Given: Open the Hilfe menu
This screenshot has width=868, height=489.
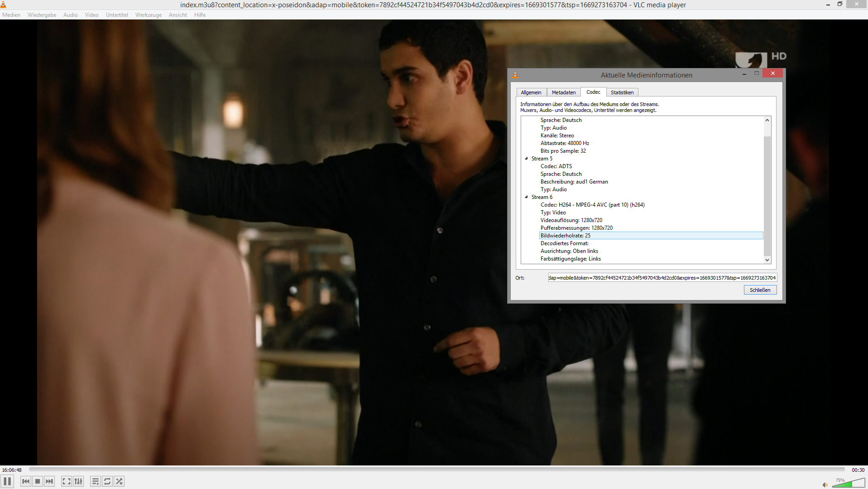Looking at the screenshot, I should click(200, 15).
